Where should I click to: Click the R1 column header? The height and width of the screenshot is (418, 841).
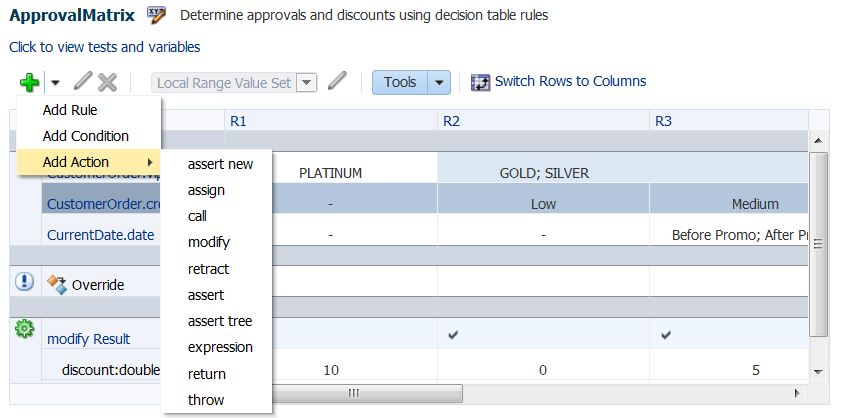pos(330,121)
